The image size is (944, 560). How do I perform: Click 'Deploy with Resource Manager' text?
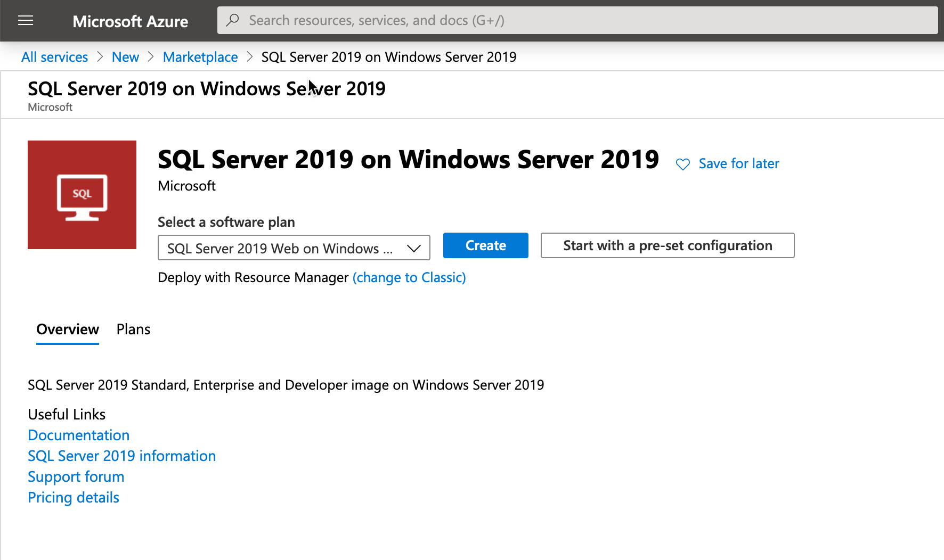point(254,277)
